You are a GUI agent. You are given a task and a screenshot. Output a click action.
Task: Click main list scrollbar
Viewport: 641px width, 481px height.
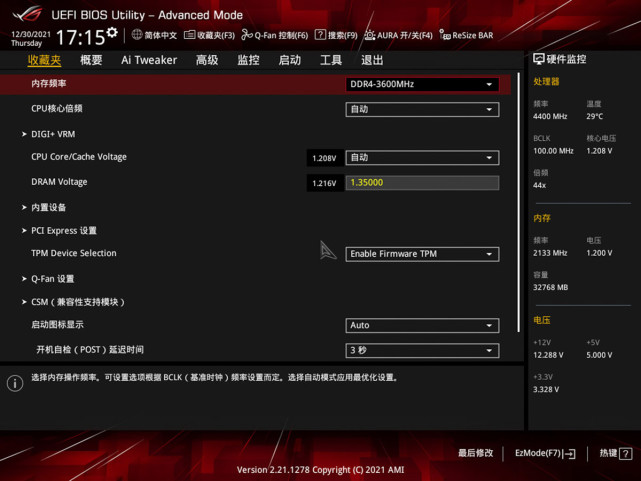click(518, 202)
